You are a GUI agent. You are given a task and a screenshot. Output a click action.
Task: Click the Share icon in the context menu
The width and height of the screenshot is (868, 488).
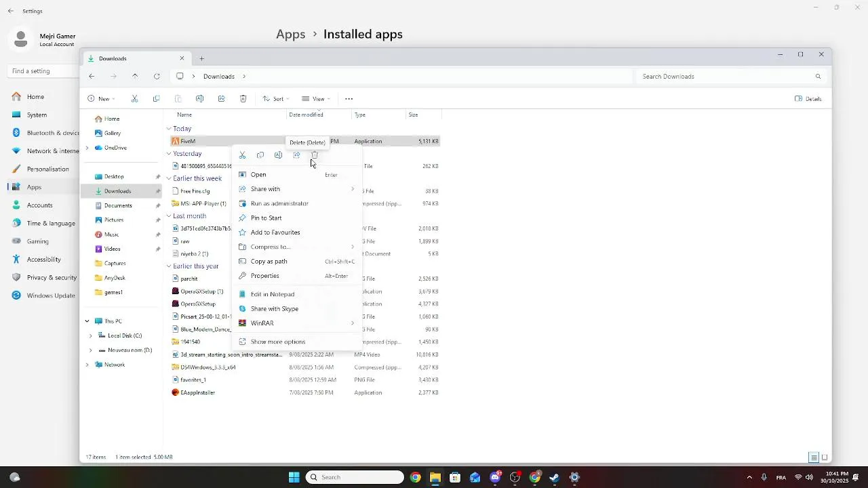[x=296, y=155]
